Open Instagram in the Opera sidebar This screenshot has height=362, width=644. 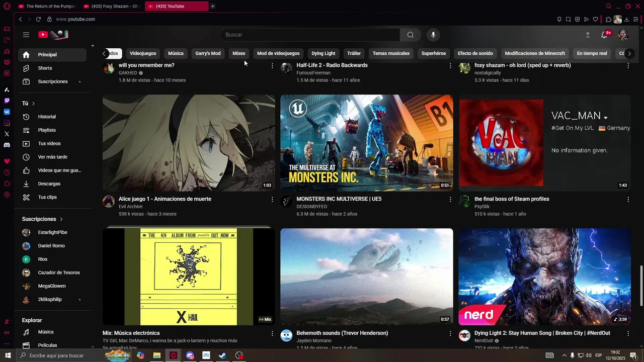(x=7, y=123)
